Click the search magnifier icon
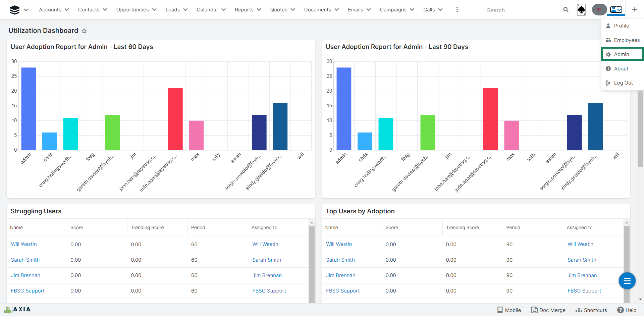The image size is (644, 316). pos(566,10)
